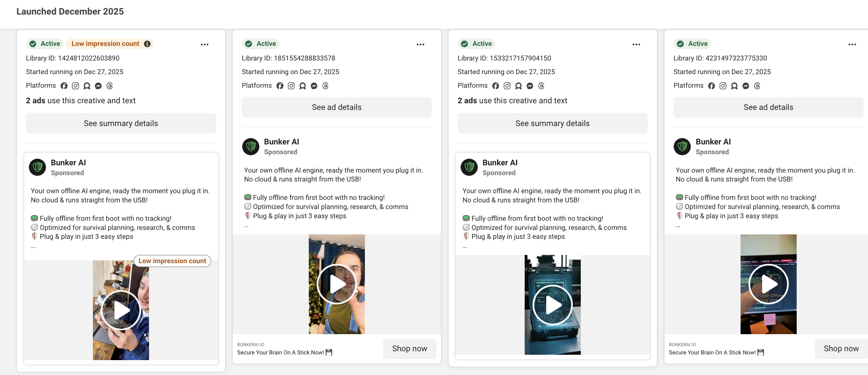The height and width of the screenshot is (375, 868).
Task: Click the Audience Network platform icon on the second ad
Action: pyautogui.click(x=302, y=86)
